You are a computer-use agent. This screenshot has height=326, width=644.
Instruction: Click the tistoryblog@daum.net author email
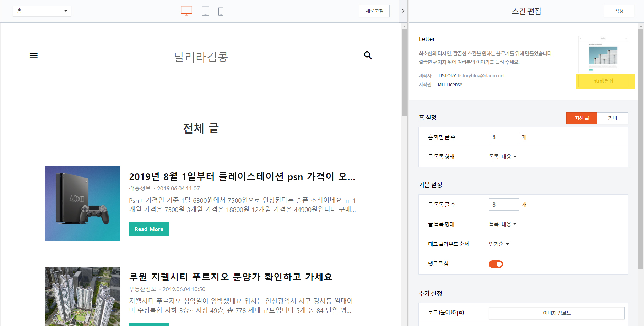(x=481, y=76)
